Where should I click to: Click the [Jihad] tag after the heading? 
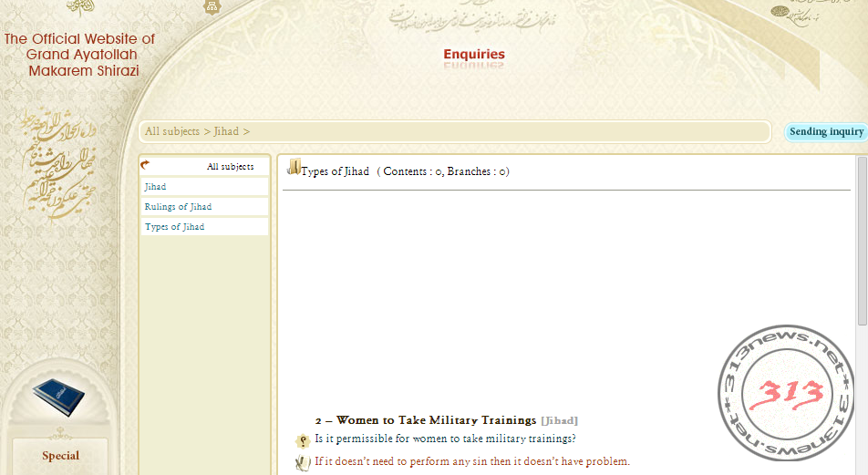[559, 420]
